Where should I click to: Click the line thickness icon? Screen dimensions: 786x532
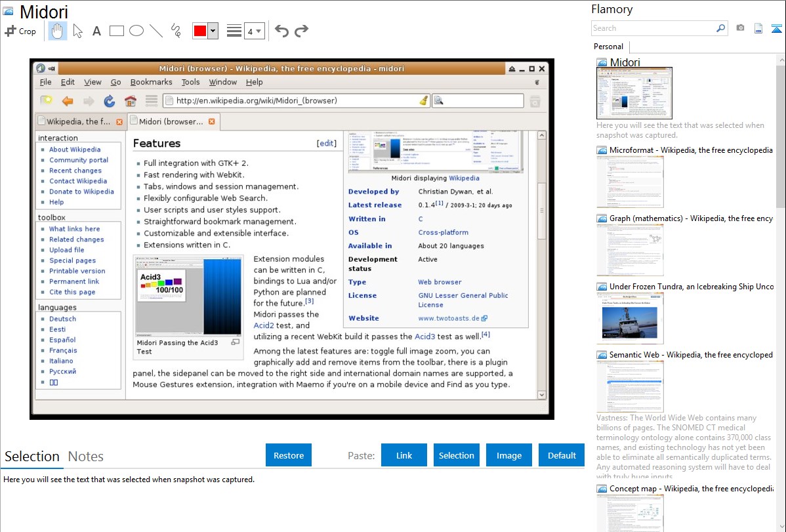tap(234, 31)
